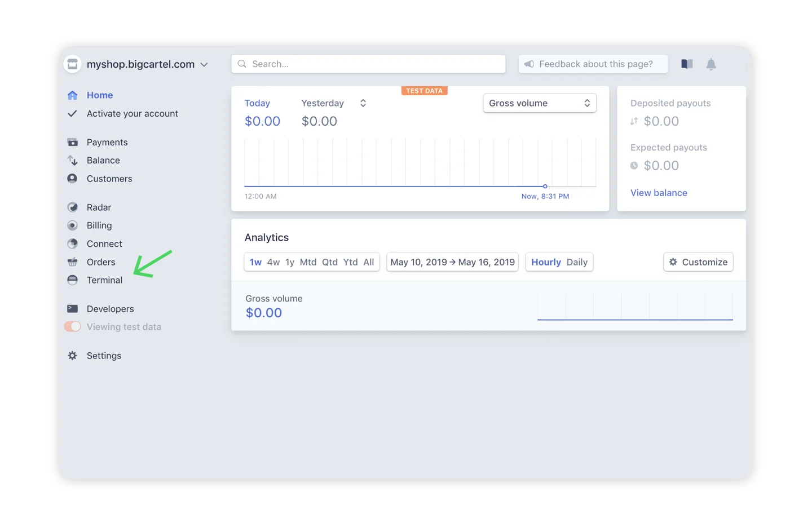
Task: Open Activate your account
Action: click(133, 113)
